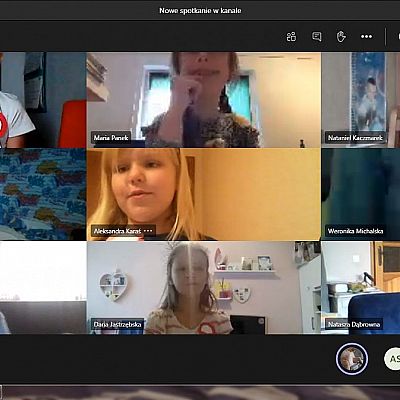
Task: Select Maria Panek's video tile
Action: point(204,100)
